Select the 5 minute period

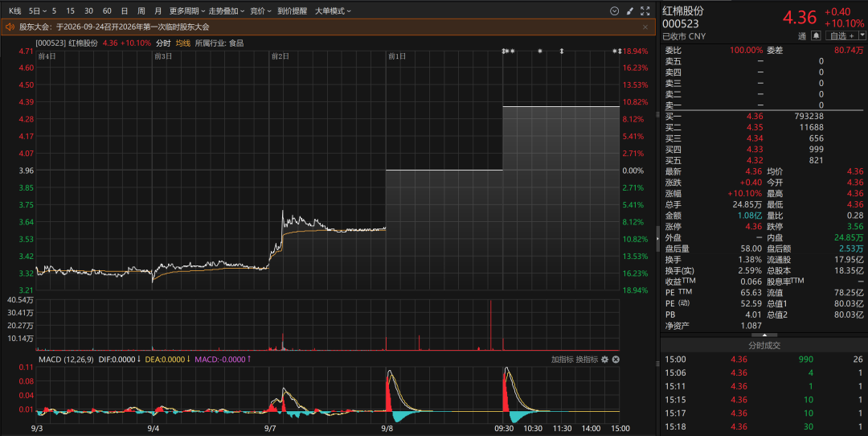click(55, 11)
